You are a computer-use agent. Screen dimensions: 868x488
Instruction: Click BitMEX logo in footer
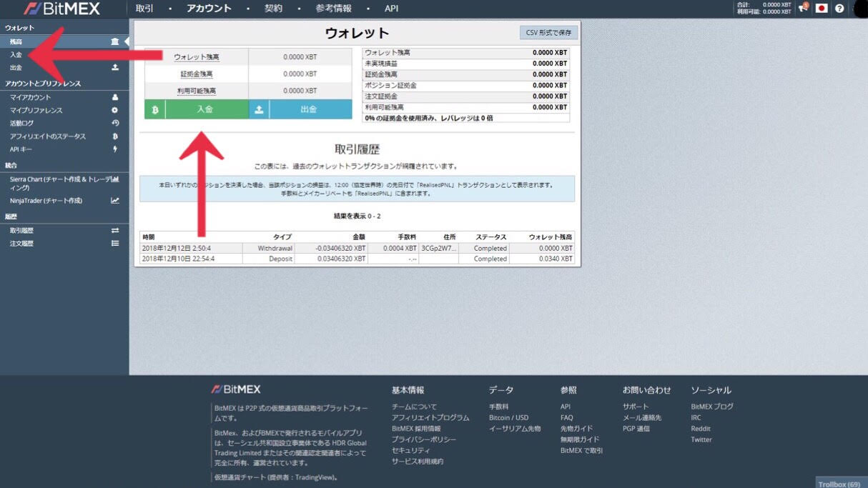[236, 389]
